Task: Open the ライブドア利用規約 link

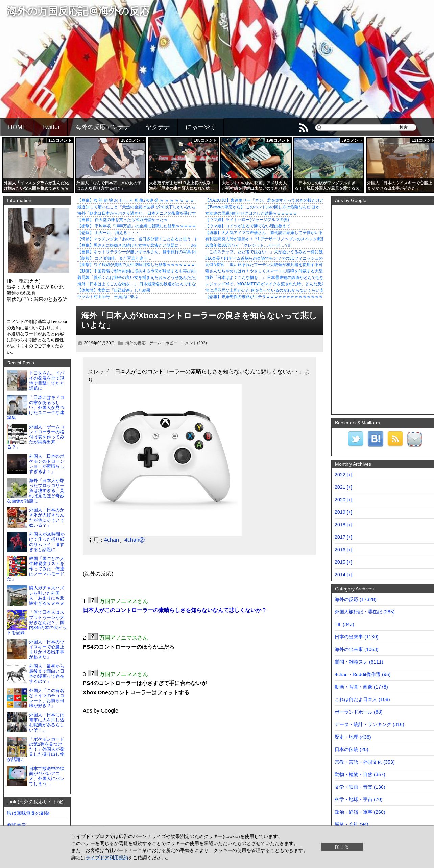Action: (107, 858)
